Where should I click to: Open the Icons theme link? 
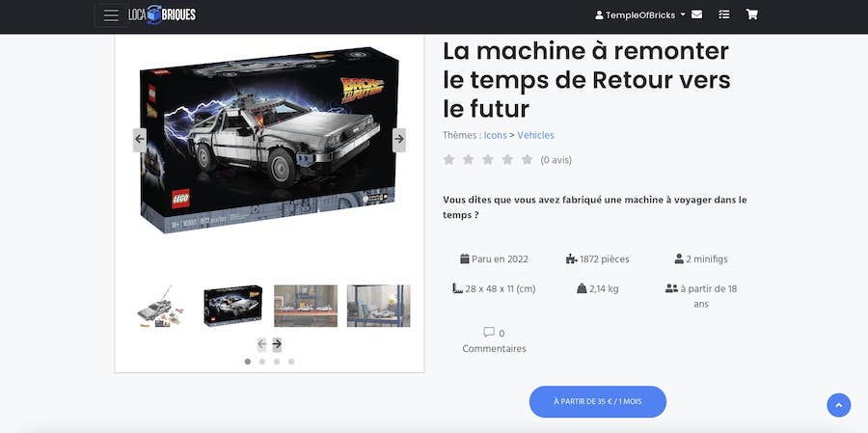[495, 135]
